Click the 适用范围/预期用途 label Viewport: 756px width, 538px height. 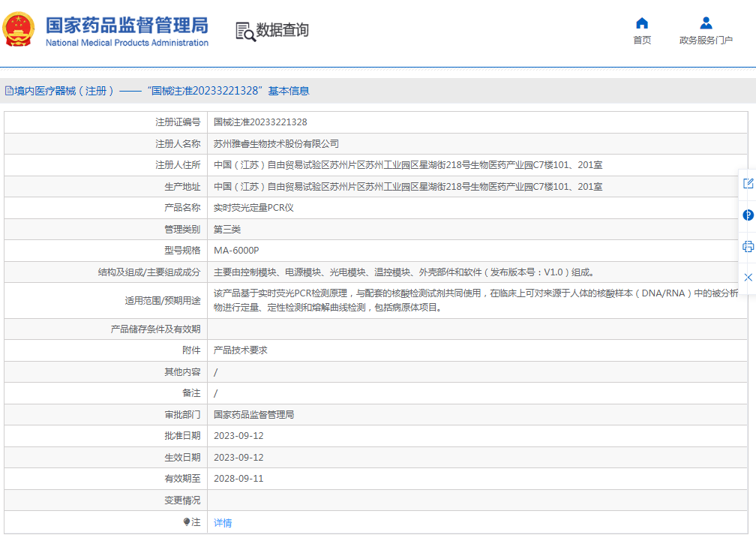pyautogui.click(x=163, y=301)
